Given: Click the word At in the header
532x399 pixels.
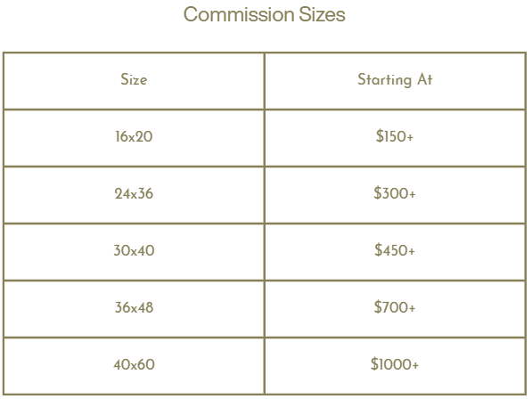Looking at the screenshot, I should click(x=425, y=79).
